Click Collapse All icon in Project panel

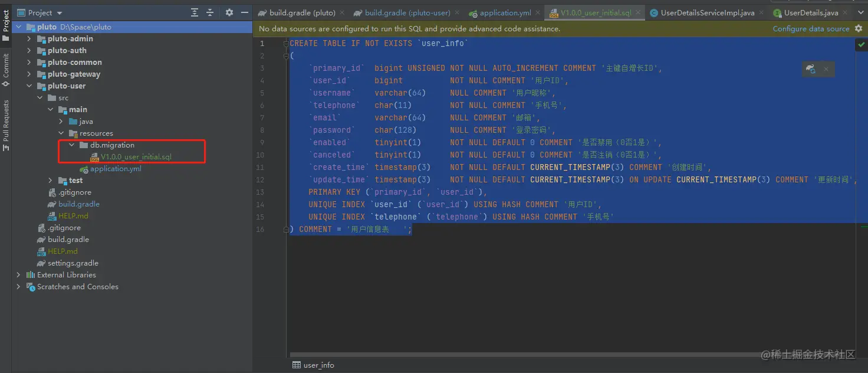point(210,12)
